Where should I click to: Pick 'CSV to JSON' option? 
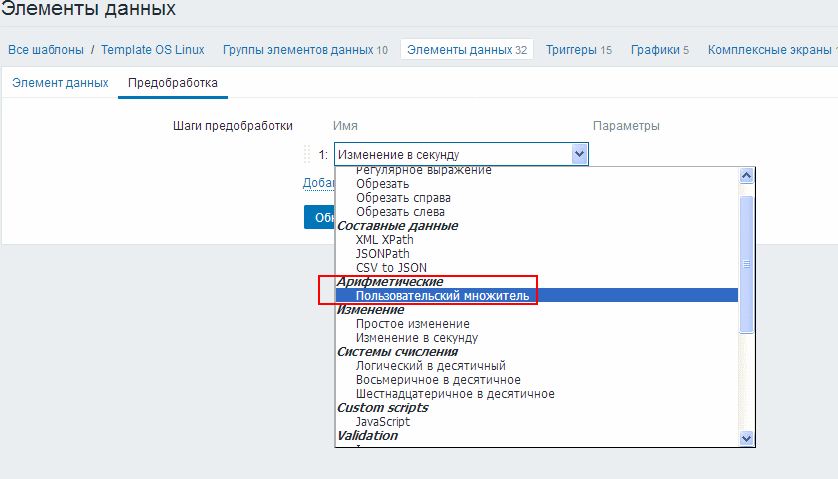[x=391, y=268]
